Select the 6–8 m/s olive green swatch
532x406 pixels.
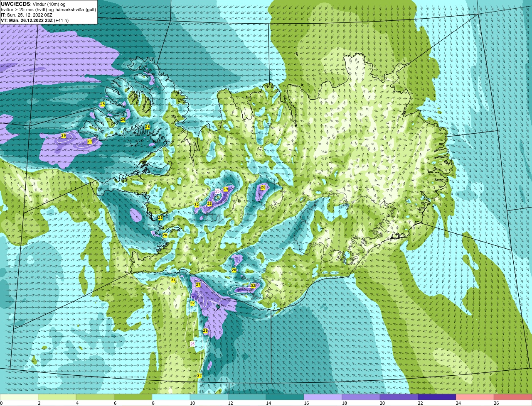coord(133,397)
